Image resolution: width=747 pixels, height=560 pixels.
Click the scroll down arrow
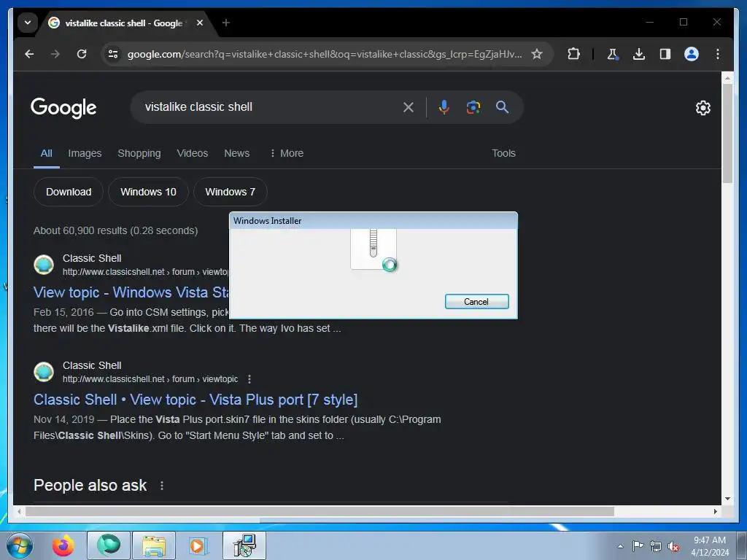pos(727,499)
